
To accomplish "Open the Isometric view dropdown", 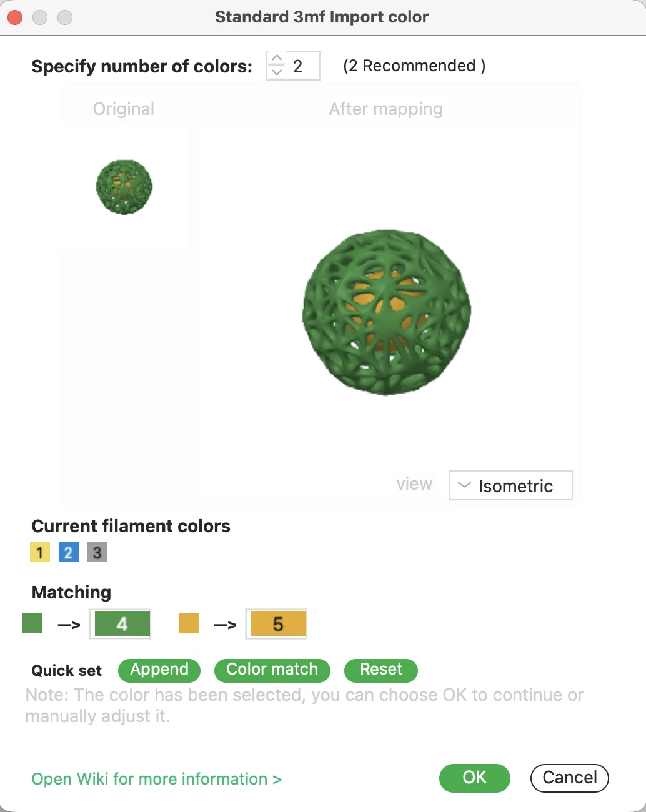I will (x=510, y=485).
